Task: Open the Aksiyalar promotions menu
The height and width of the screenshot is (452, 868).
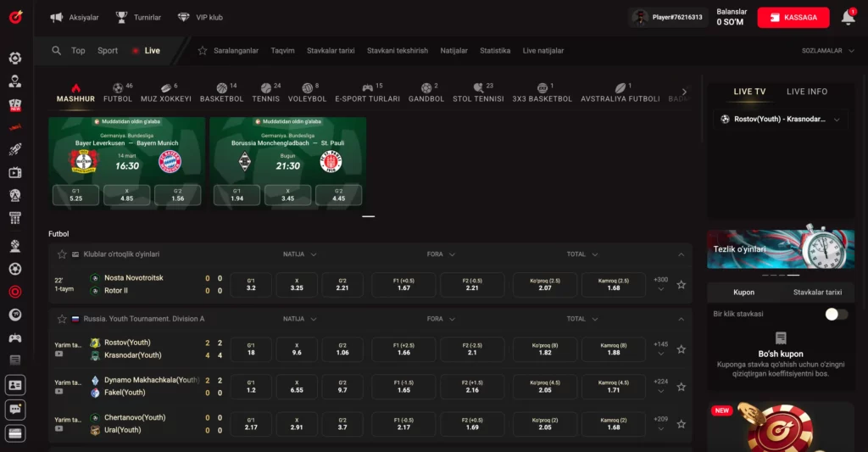Action: (75, 17)
